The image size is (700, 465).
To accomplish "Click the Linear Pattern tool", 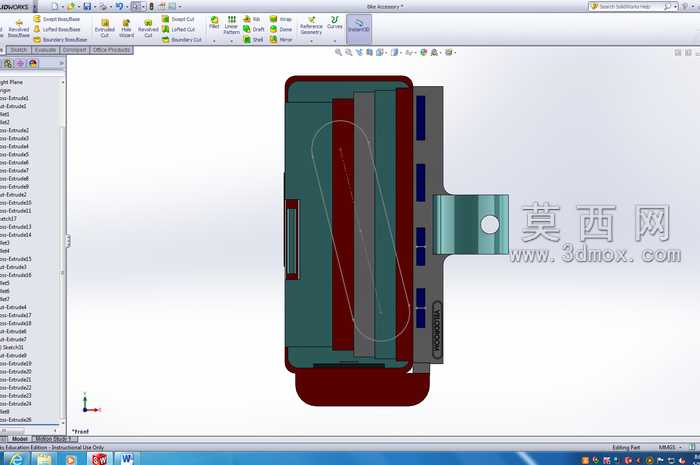I will [231, 25].
